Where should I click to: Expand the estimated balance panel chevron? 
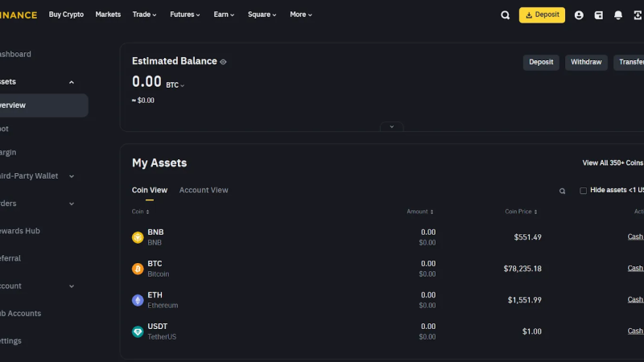(391, 126)
